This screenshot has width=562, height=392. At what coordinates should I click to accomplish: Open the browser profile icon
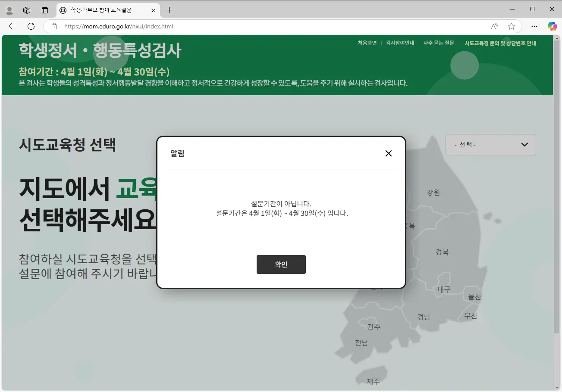(9, 10)
